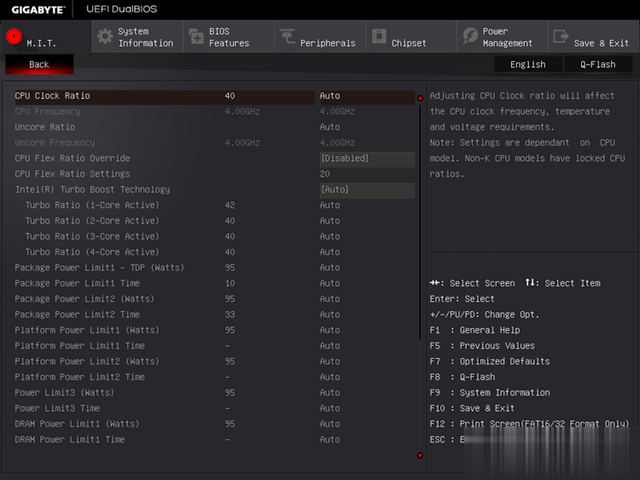Screen dimensions: 640x480
Task: Select CPU Clock Ratio Auto value field
Action: tap(367, 96)
